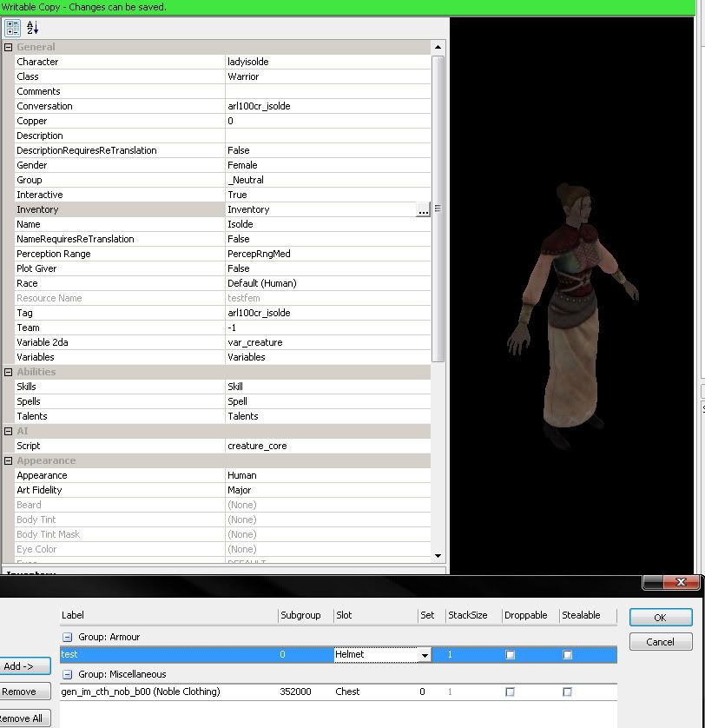Screen dimensions: 705x728
Task: Click the Alphabetical sort icon
Action: (x=33, y=28)
